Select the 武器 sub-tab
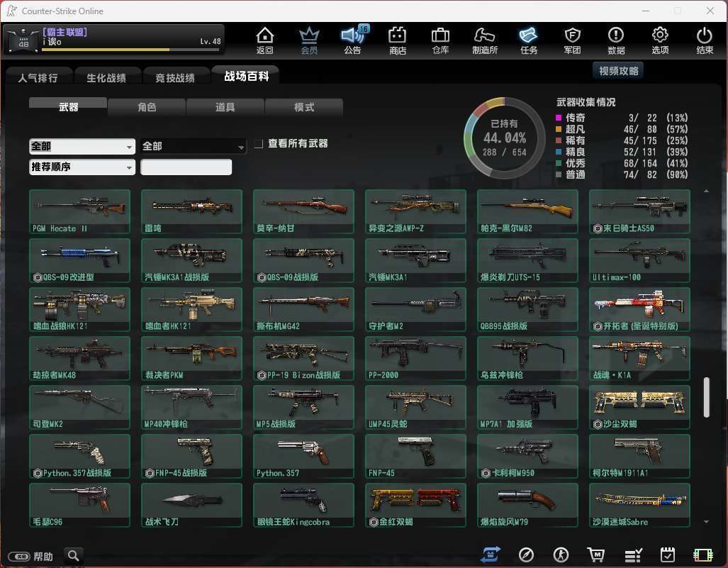 click(x=68, y=107)
